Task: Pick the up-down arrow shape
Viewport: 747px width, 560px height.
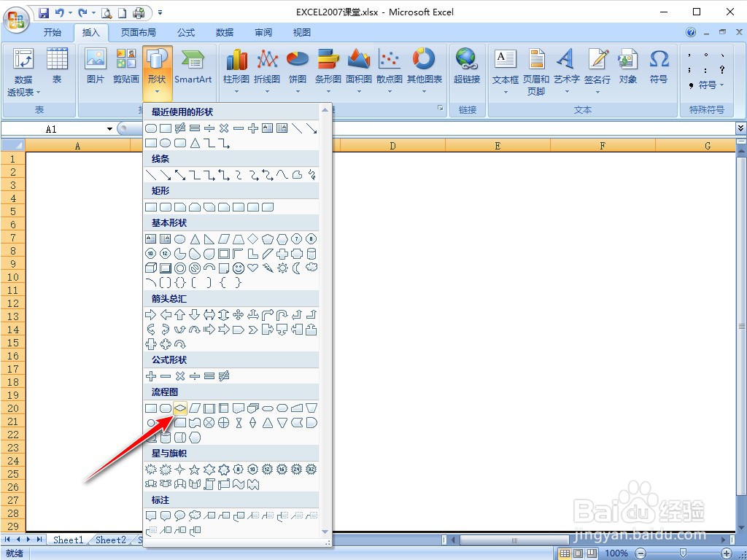Action: (223, 314)
